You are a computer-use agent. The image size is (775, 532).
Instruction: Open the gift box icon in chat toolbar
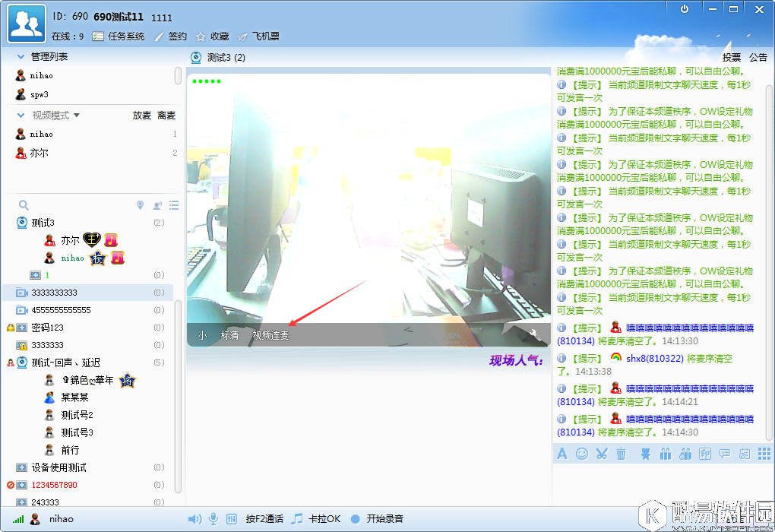coord(665,454)
